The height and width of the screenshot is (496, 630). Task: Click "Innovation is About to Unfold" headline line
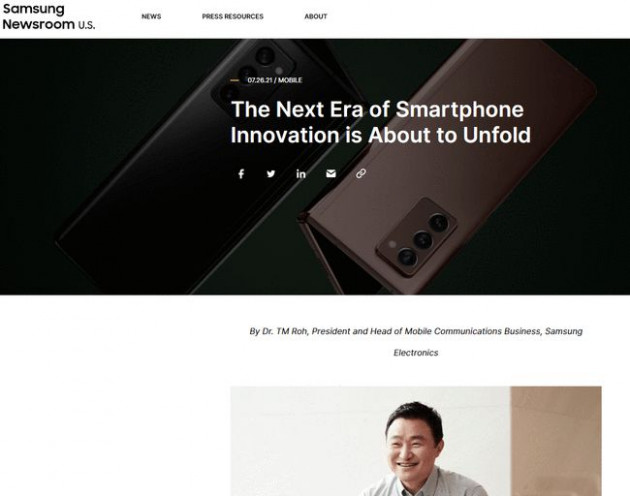(381, 135)
